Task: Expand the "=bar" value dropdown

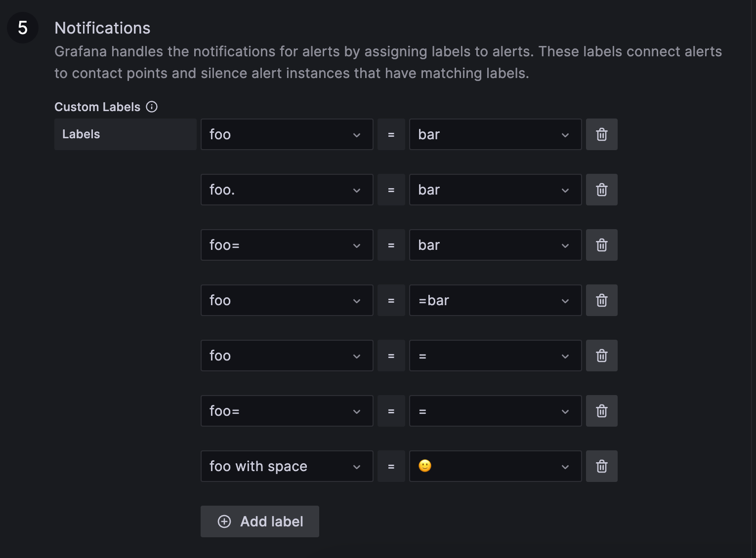Action: coord(565,300)
